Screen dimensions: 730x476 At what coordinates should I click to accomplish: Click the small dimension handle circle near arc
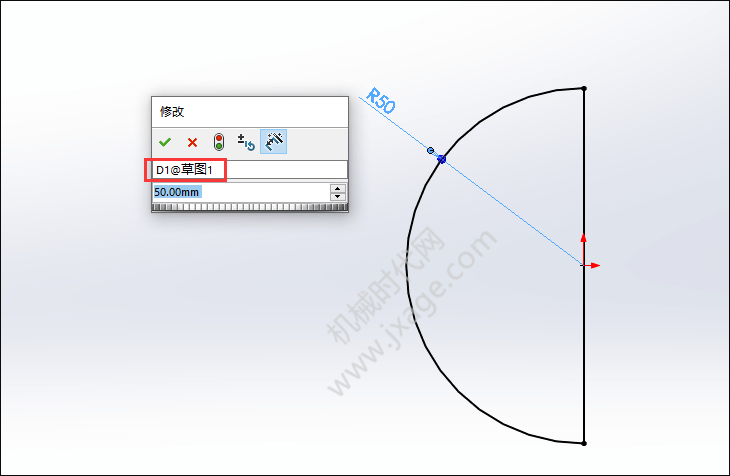[431, 150]
